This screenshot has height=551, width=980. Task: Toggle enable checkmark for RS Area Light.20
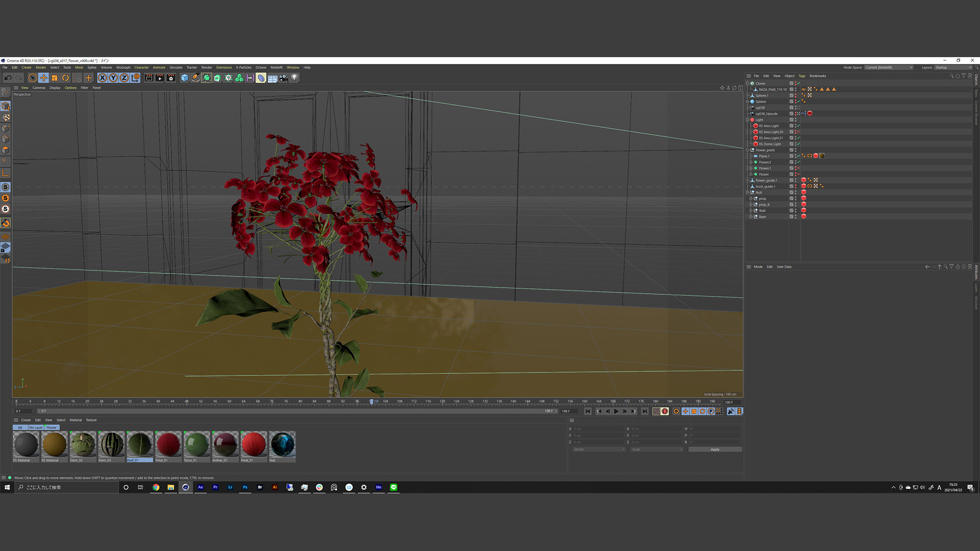798,132
